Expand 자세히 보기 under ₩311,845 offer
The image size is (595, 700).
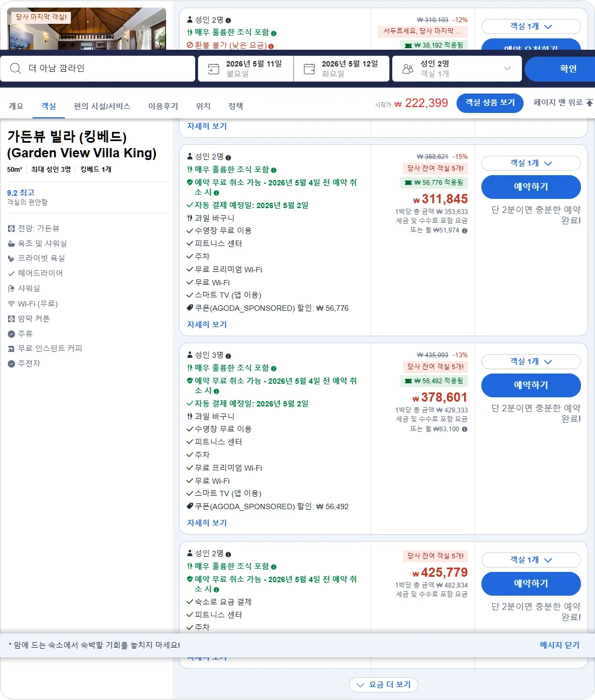pos(207,324)
